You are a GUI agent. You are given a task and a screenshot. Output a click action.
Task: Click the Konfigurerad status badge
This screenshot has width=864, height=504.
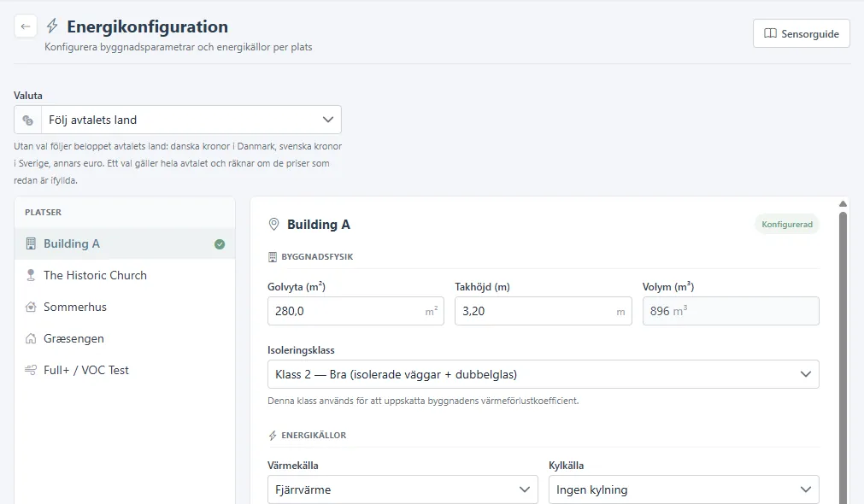(787, 224)
